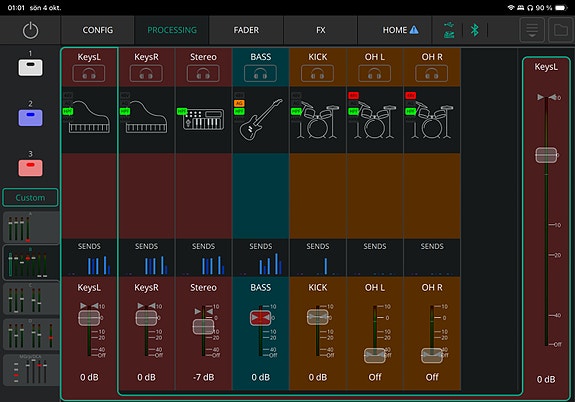
Task: Open the CONFIG tab
Action: point(98,30)
